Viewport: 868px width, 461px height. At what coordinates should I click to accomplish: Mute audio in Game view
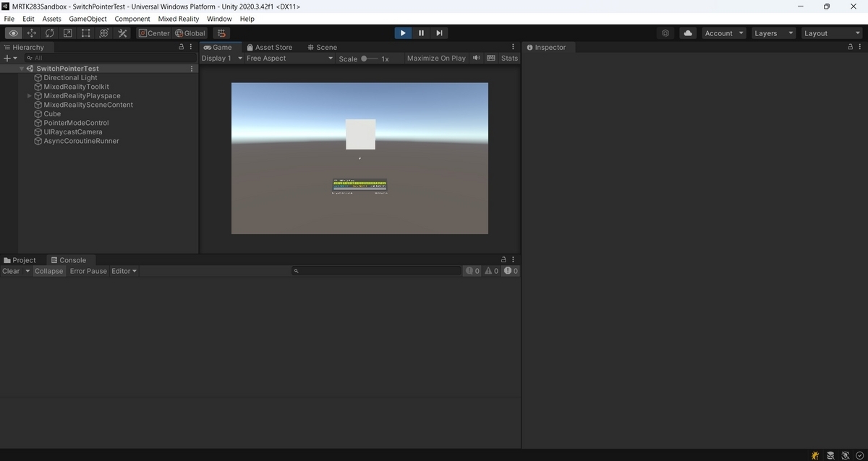(x=477, y=58)
